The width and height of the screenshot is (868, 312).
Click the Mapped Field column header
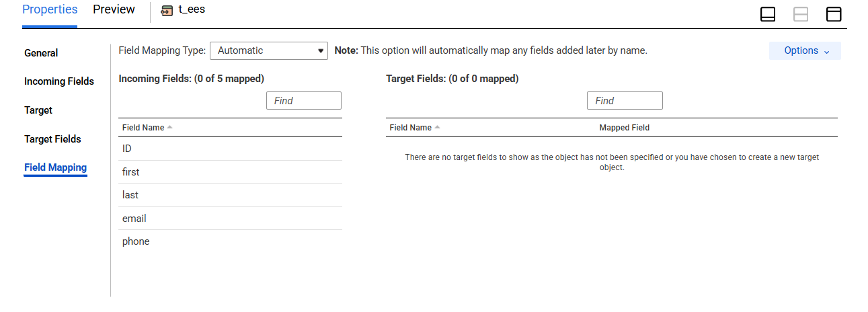coord(625,128)
